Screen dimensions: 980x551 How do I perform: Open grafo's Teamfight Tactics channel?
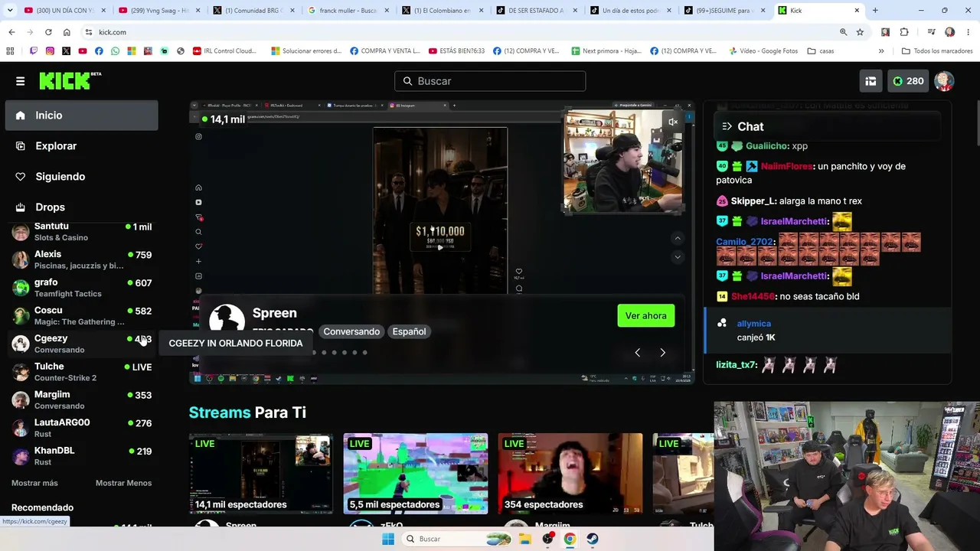(x=82, y=288)
